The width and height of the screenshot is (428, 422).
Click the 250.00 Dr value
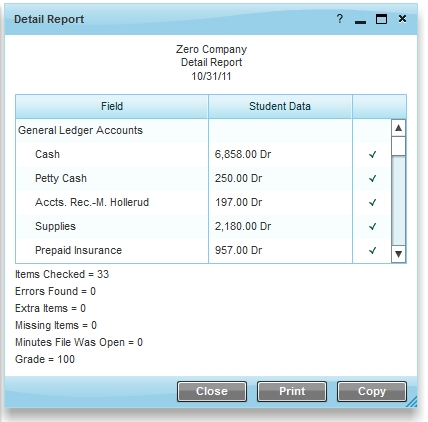tap(238, 178)
